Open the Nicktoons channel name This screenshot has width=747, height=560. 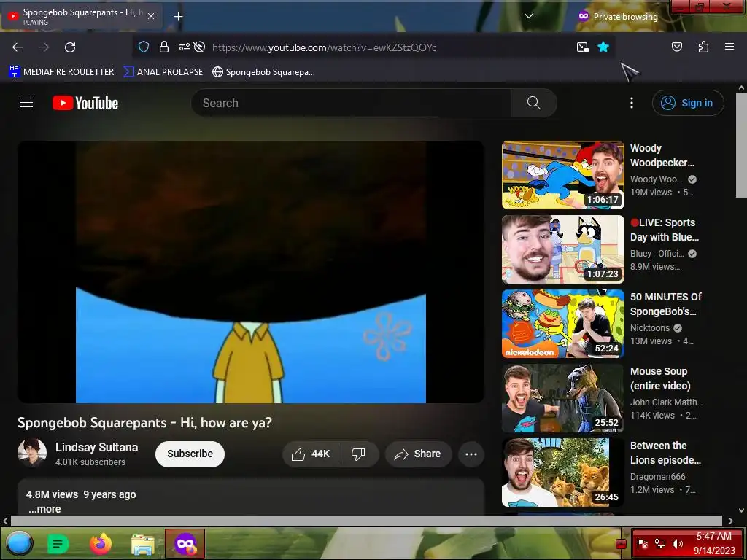[x=650, y=327]
